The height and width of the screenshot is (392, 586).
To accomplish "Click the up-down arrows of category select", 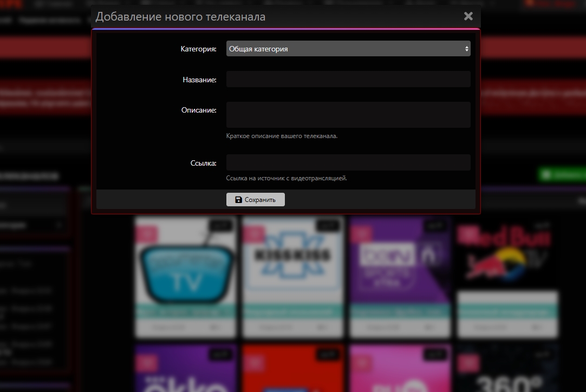I will click(x=466, y=49).
